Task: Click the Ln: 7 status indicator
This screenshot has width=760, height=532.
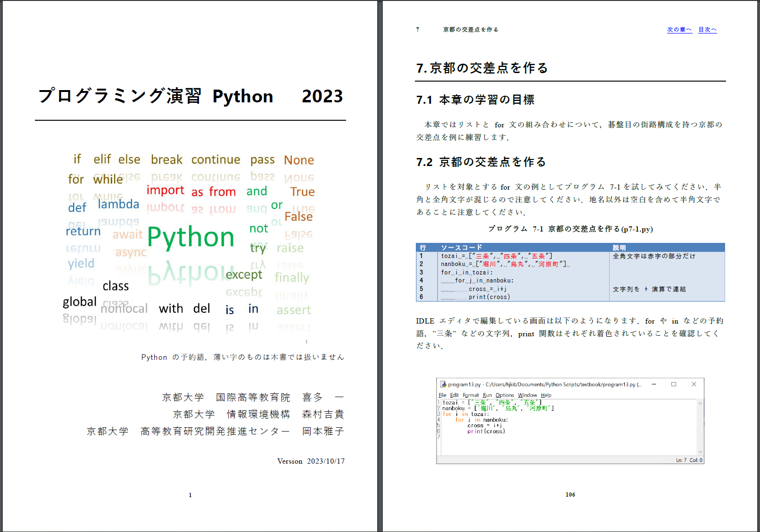Action: [681, 460]
